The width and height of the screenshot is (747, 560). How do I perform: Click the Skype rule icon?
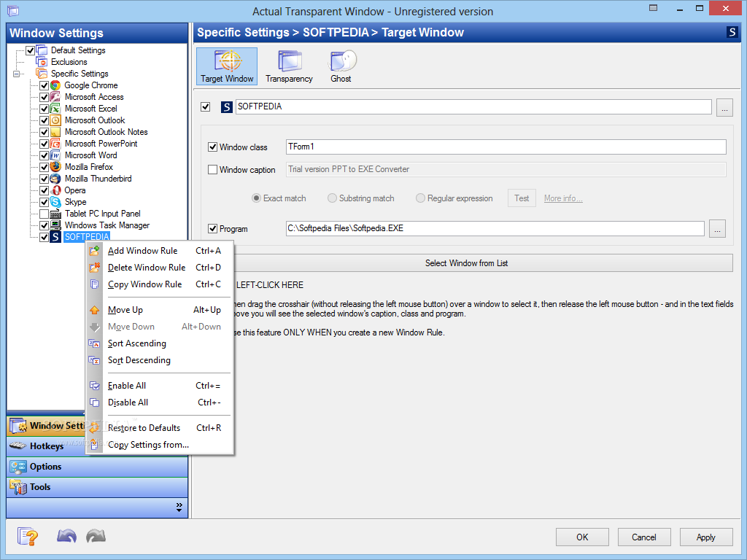tap(55, 202)
